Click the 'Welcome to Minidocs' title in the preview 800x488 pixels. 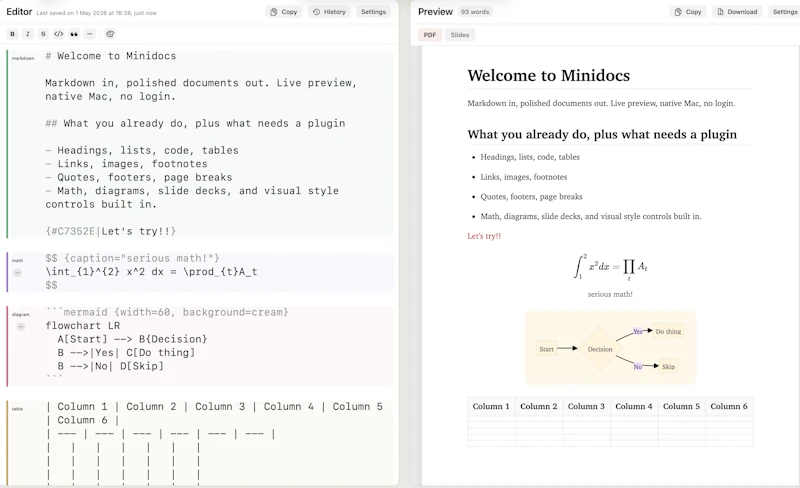[x=548, y=76]
